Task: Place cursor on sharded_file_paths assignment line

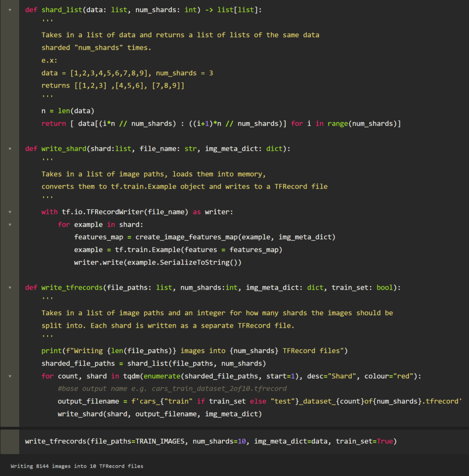Action: [154, 364]
